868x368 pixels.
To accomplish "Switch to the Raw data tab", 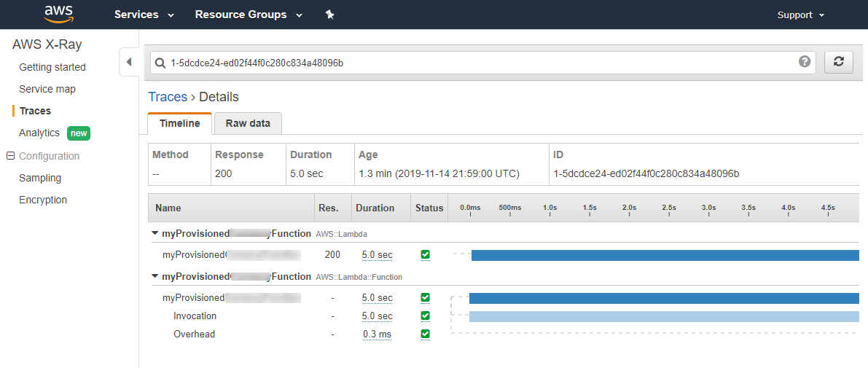I will [x=248, y=123].
